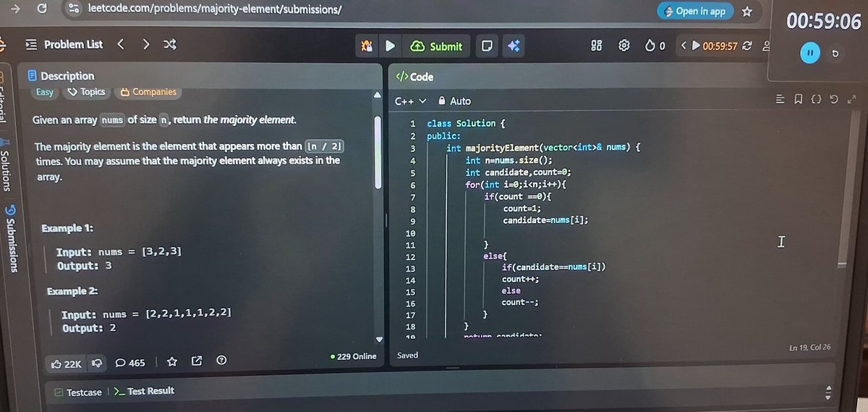
Task: Click the Ln 19, Col 26 status
Action: click(810, 348)
